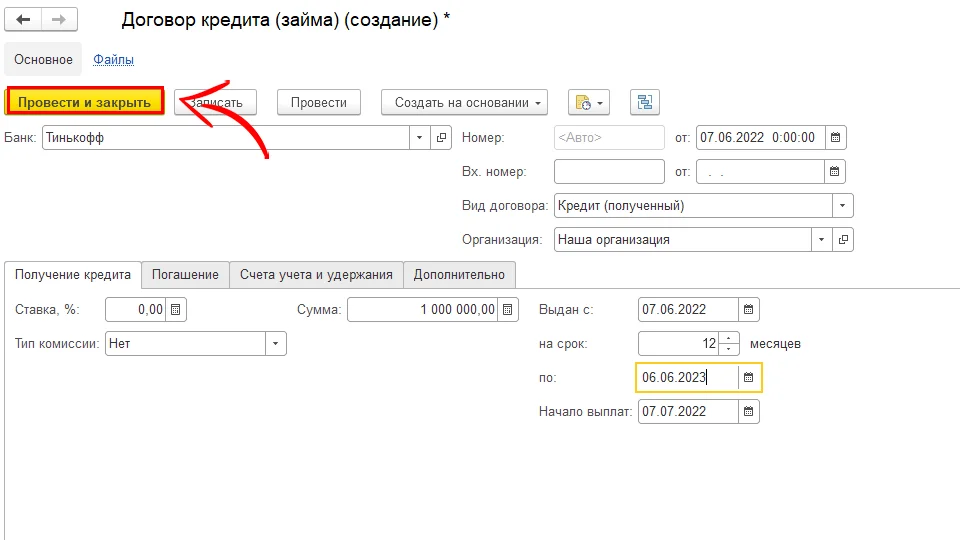Open the Наша организация record icon
The image size is (960, 540).
click(843, 240)
